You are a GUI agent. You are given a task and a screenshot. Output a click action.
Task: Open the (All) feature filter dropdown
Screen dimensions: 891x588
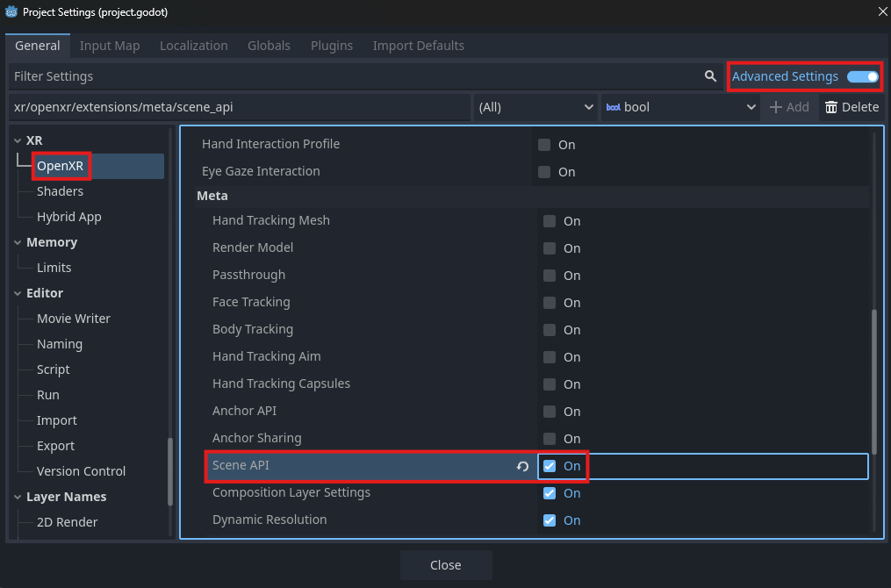click(535, 107)
